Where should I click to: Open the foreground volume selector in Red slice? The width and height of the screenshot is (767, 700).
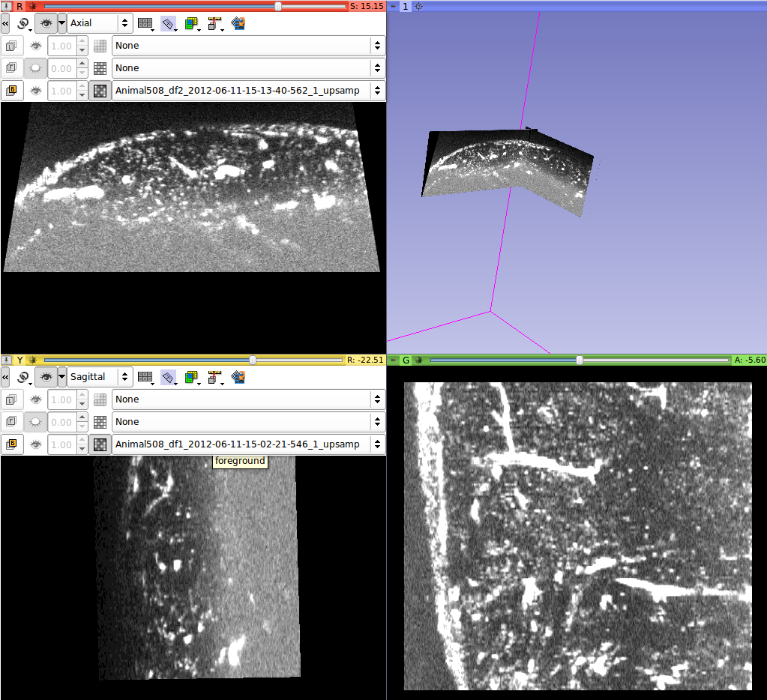(x=248, y=68)
